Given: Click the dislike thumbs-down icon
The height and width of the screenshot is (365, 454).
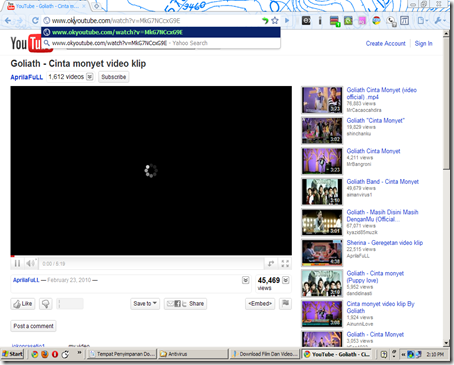Looking at the screenshot, I should click(x=46, y=304).
